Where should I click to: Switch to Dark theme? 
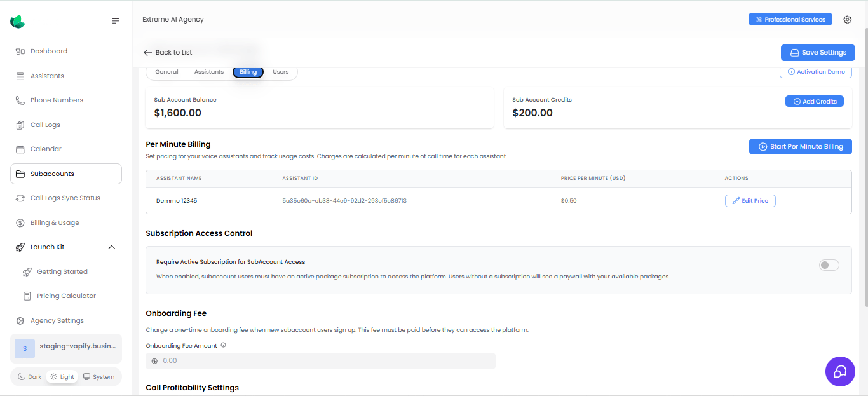click(29, 377)
